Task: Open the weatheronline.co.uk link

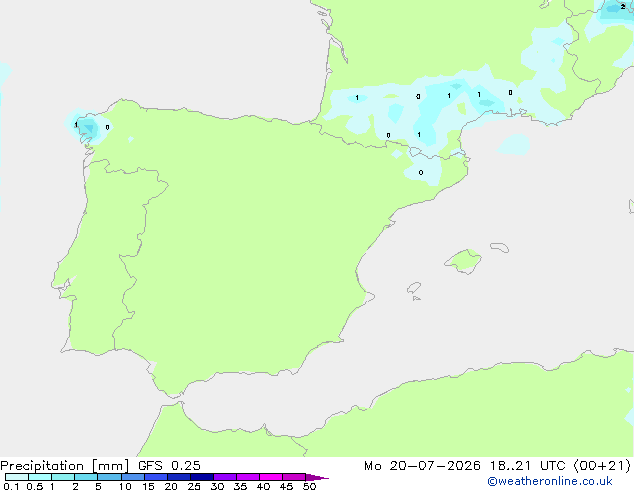Action: (x=550, y=481)
